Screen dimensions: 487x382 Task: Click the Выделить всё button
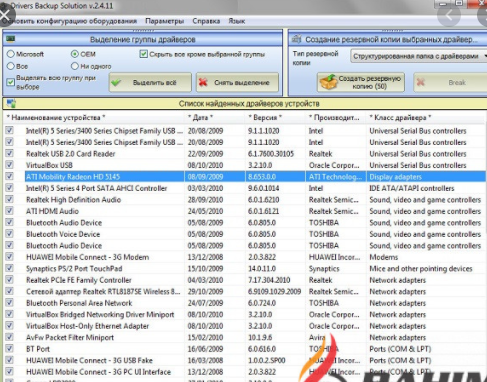[x=150, y=82]
